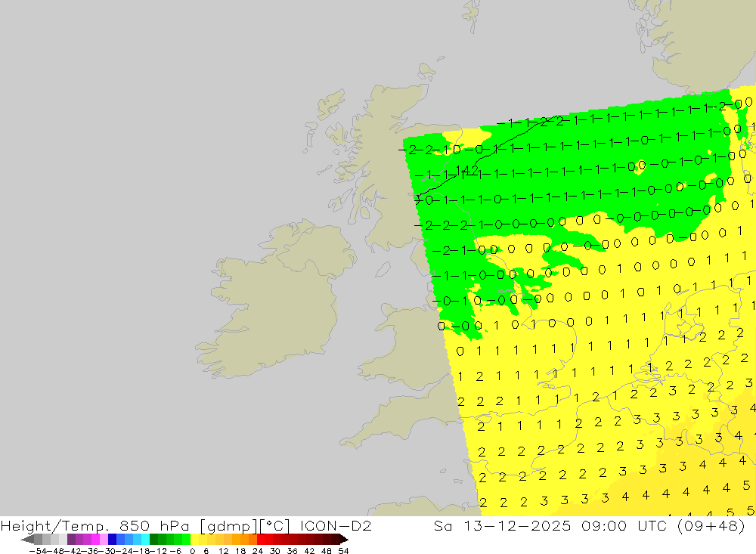Select the bright yellow legend swatch
Viewport: 756px width, 554px height.
coord(195,540)
